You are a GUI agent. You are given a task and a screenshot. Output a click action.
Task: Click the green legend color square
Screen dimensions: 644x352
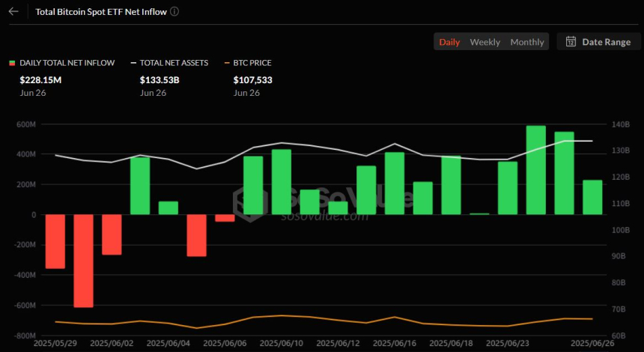click(x=12, y=63)
